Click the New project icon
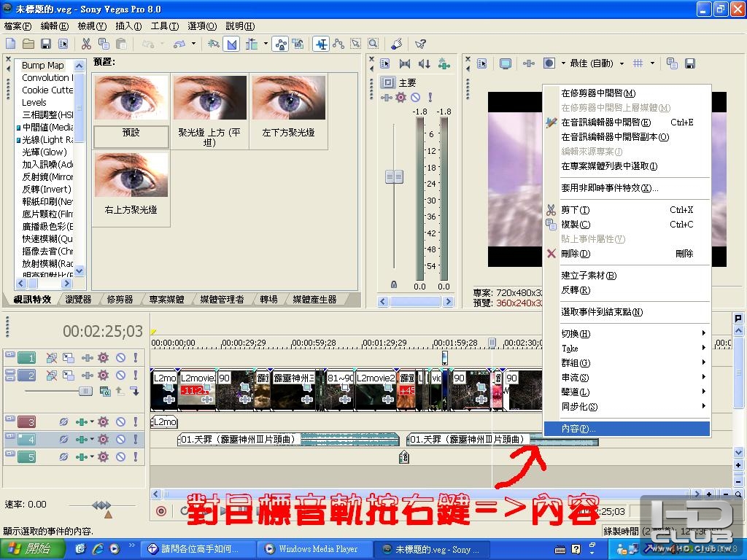747x560 pixels. (10, 44)
